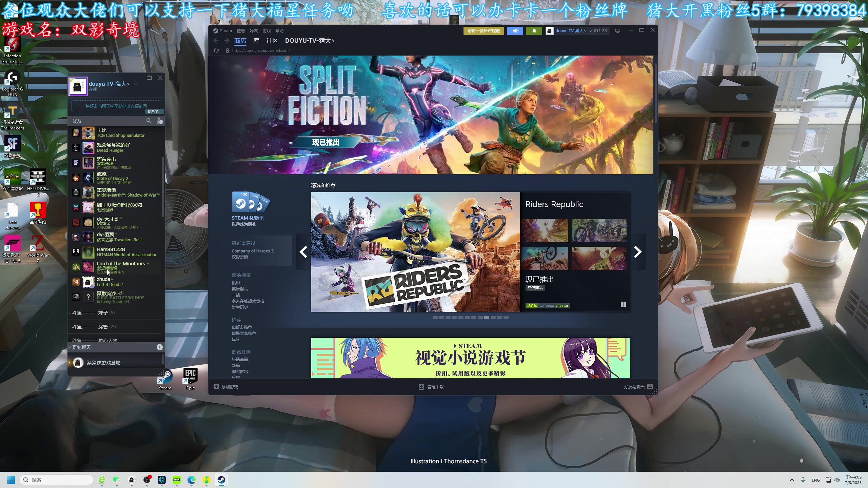Create new group chat with plus icon
This screenshot has width=868, height=488.
click(160, 347)
